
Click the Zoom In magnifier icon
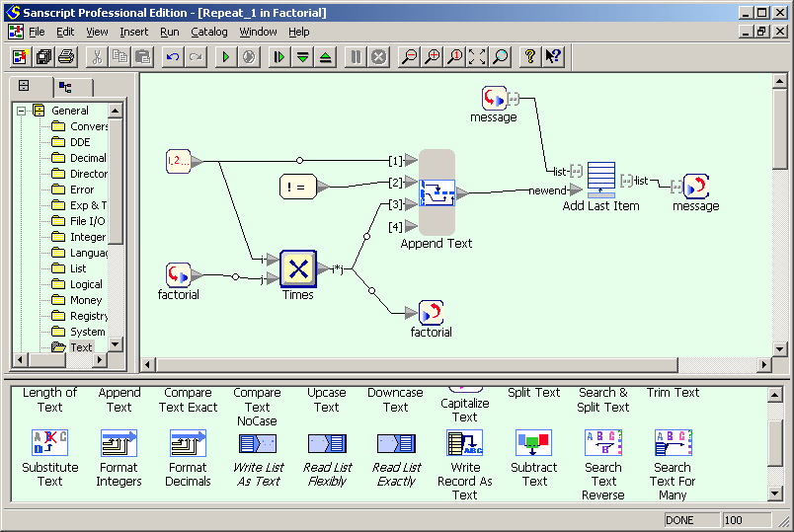pyautogui.click(x=432, y=56)
